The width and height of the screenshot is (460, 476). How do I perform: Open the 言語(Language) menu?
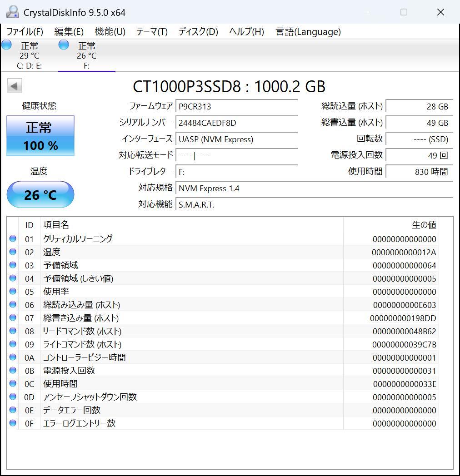pyautogui.click(x=308, y=32)
